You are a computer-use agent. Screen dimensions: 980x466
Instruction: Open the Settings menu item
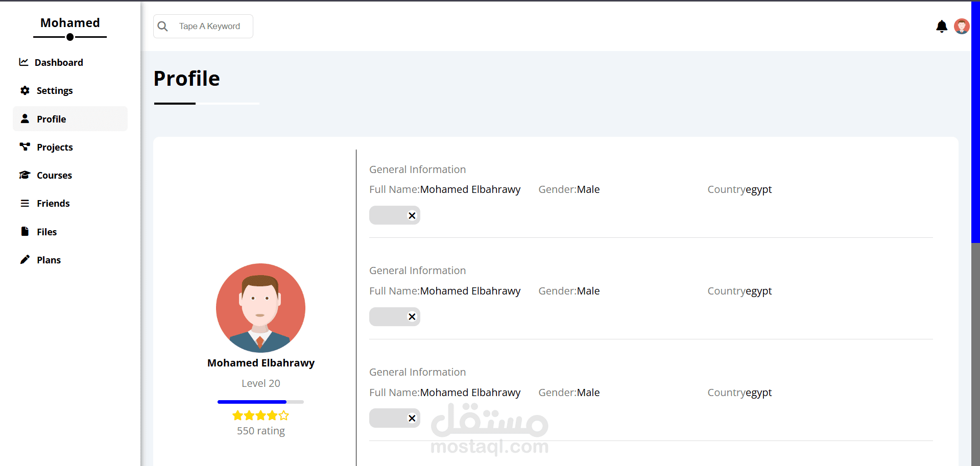[x=70, y=90]
